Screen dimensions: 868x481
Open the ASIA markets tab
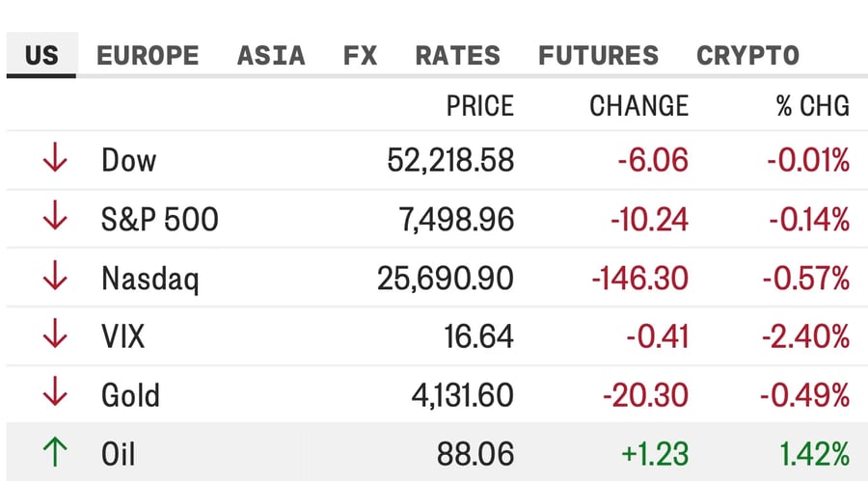(271, 55)
